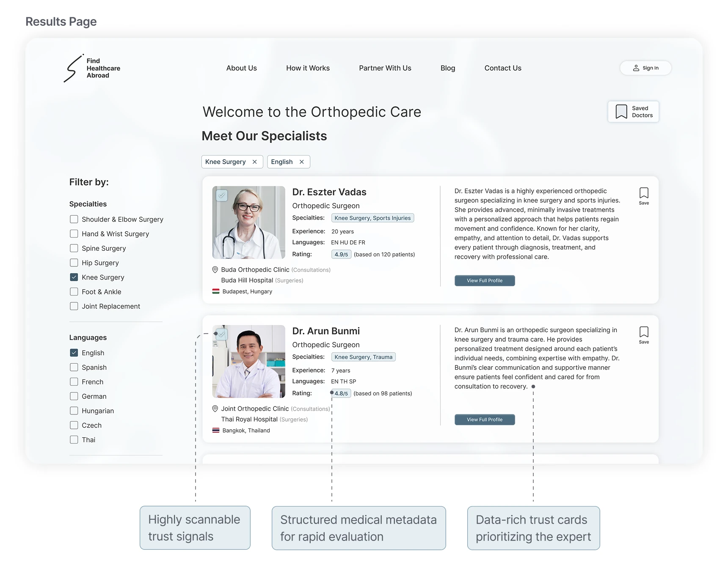View Full Profile of Dr. Eszter Vadas
Viewport: 728px width, 565px height.
tap(485, 281)
